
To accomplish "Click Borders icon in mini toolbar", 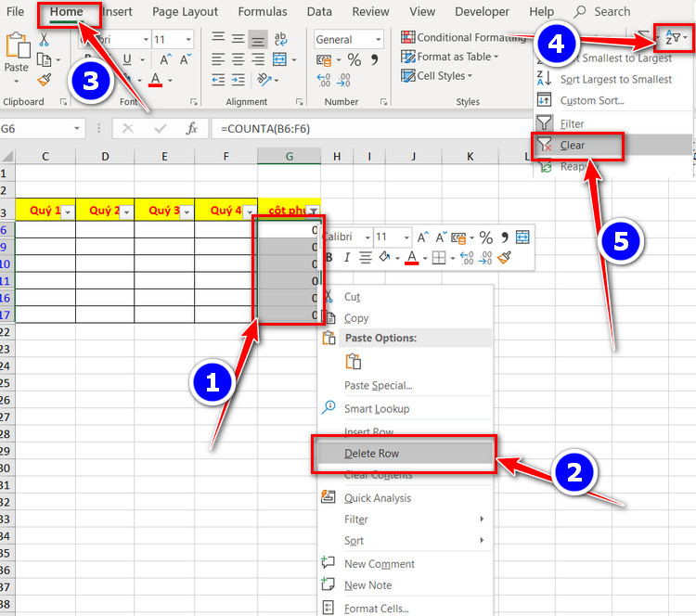I will tap(439, 257).
